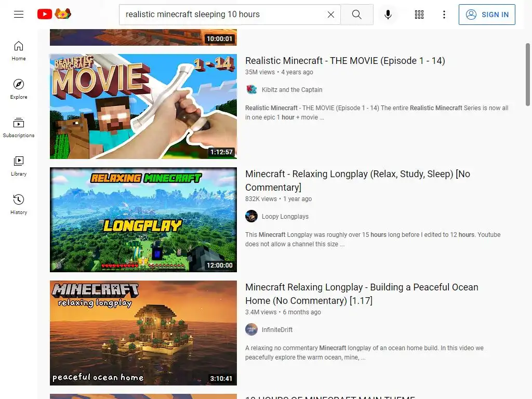Image resolution: width=532 pixels, height=399 pixels.
Task: Click '832K views • 1 year ago' text
Action: coord(278,199)
